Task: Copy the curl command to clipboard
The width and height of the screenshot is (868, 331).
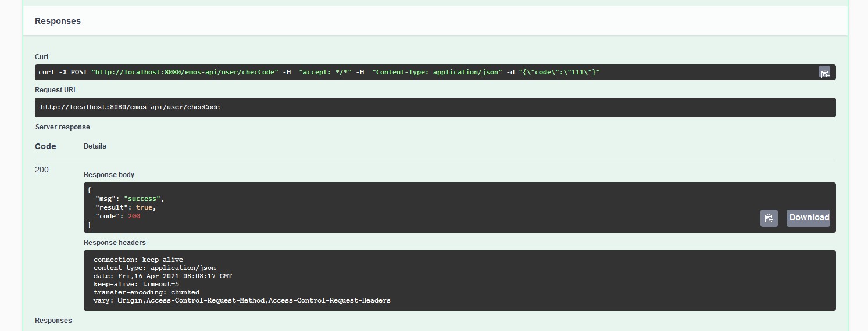Action: (824, 73)
